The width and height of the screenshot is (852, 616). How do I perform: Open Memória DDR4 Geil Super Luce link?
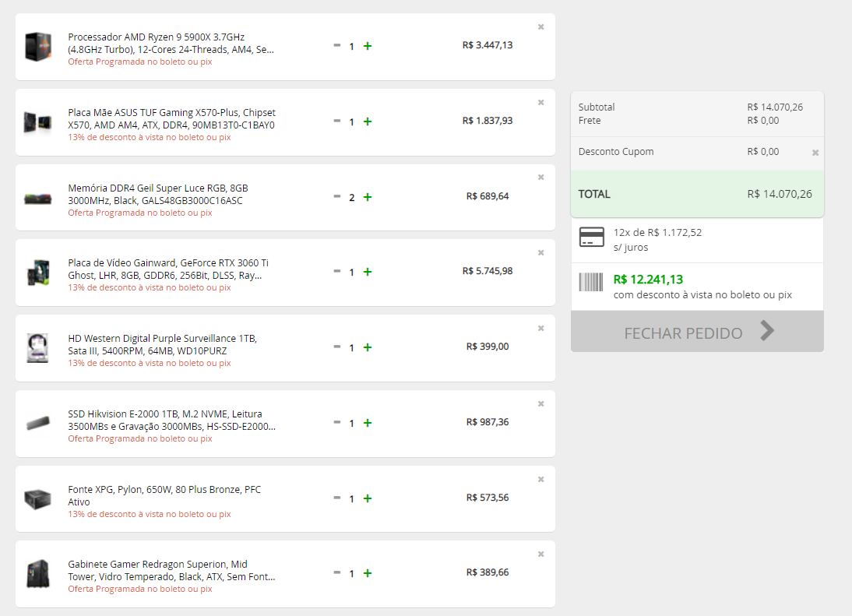click(158, 195)
